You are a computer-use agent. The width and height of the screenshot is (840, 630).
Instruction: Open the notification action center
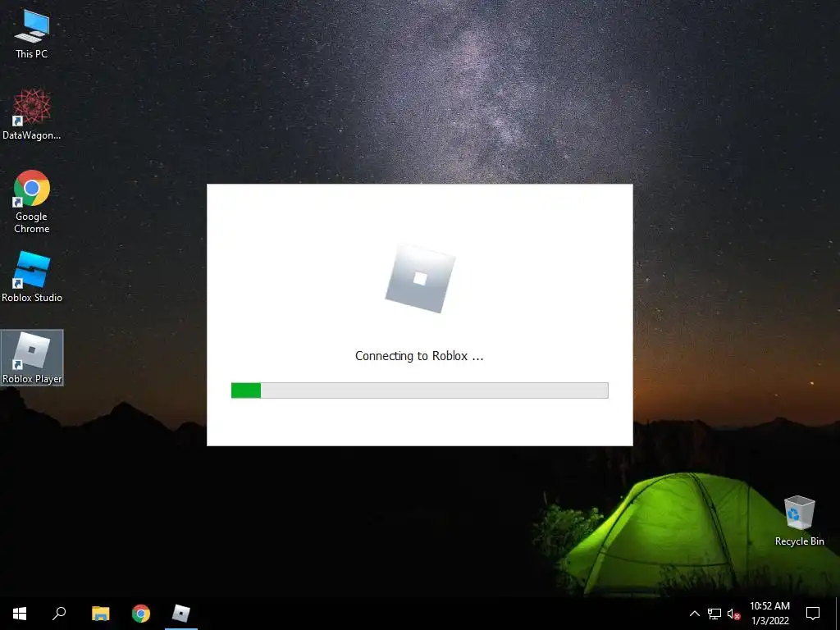[x=813, y=614]
